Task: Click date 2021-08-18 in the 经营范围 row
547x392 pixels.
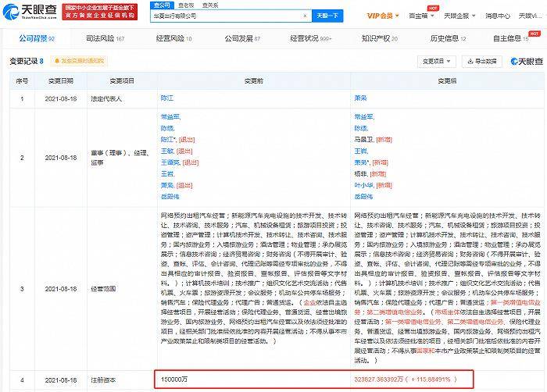Action: pos(61,289)
